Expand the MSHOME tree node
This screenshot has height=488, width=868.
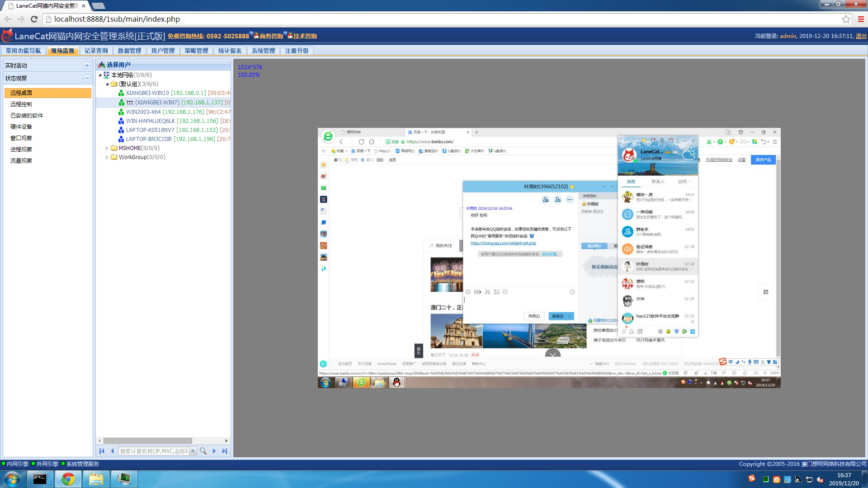coord(107,148)
